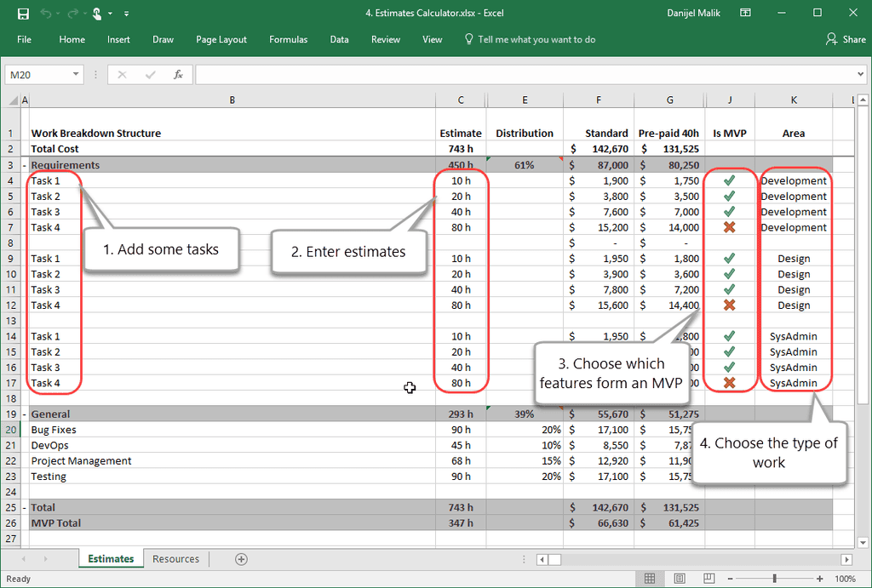Switch to the Formulas ribbon tab
Image resolution: width=872 pixels, height=588 pixels.
point(288,39)
